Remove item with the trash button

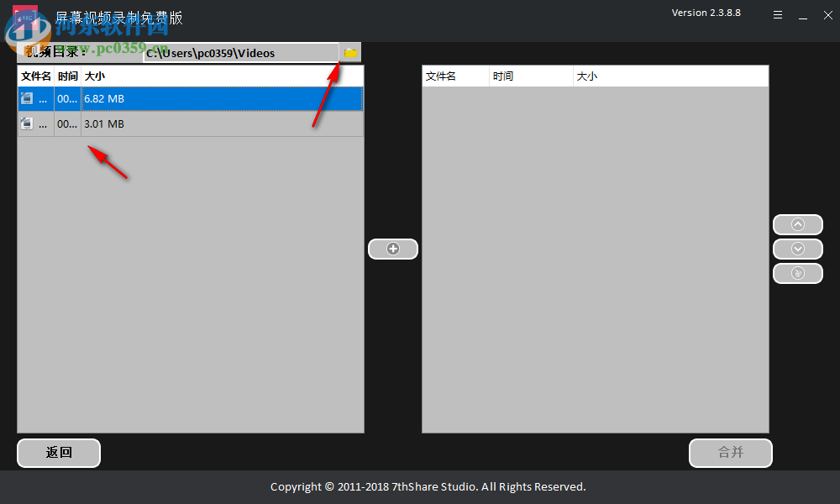click(x=798, y=273)
